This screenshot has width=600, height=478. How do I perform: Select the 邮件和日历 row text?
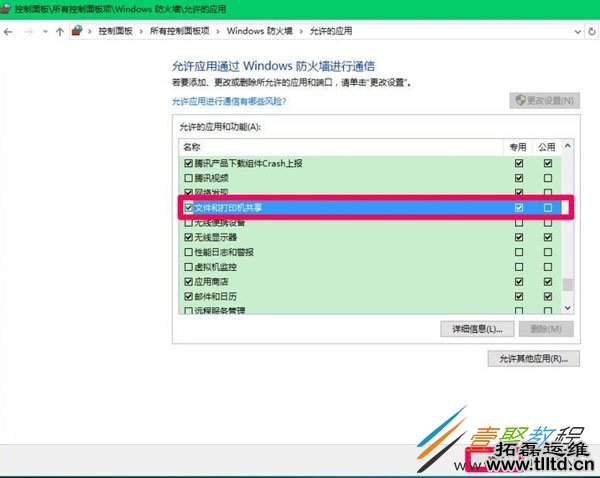click(215, 297)
